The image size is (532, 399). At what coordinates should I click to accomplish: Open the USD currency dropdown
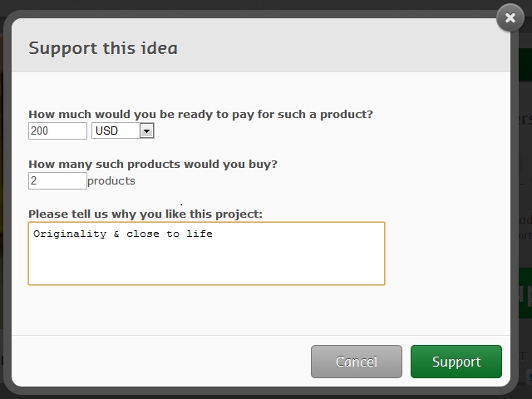122,131
